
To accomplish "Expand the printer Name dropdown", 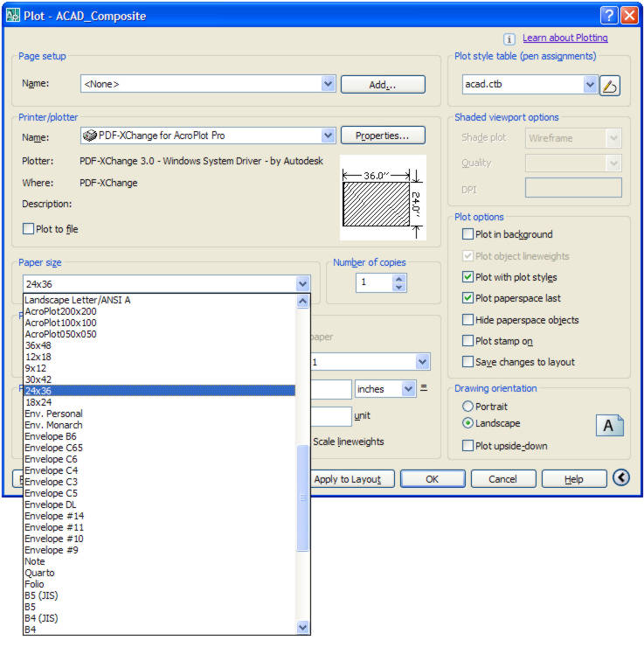I will coord(328,136).
